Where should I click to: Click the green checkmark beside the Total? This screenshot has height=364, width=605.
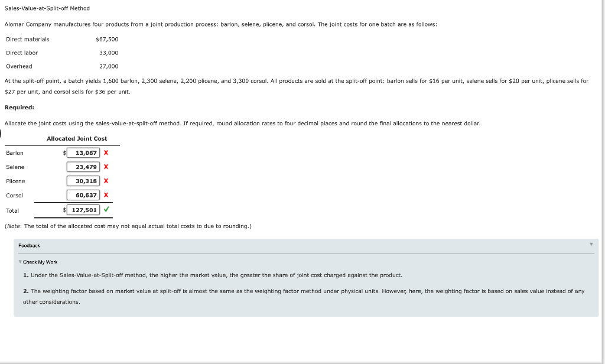106,210
